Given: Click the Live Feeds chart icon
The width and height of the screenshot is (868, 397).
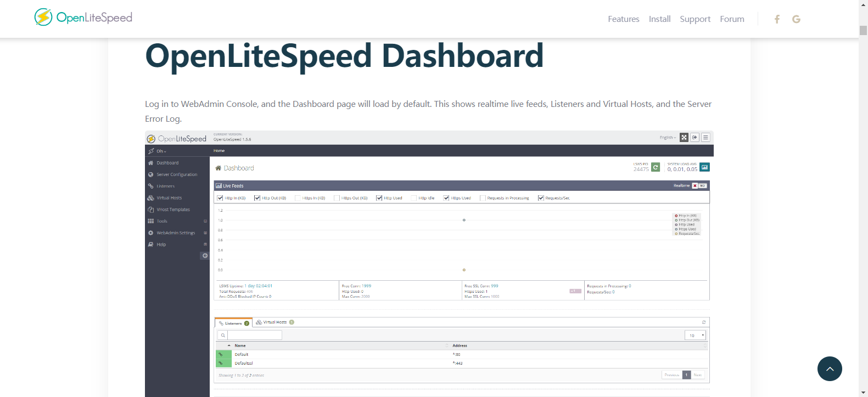Looking at the screenshot, I should 219,186.
